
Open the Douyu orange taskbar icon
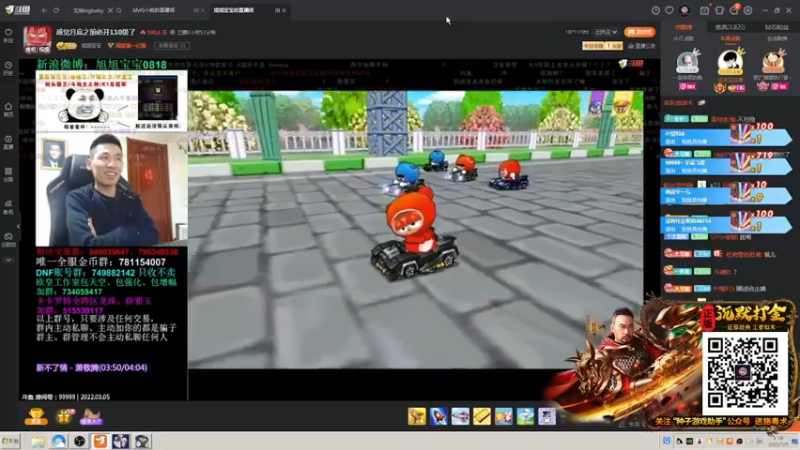(x=100, y=441)
